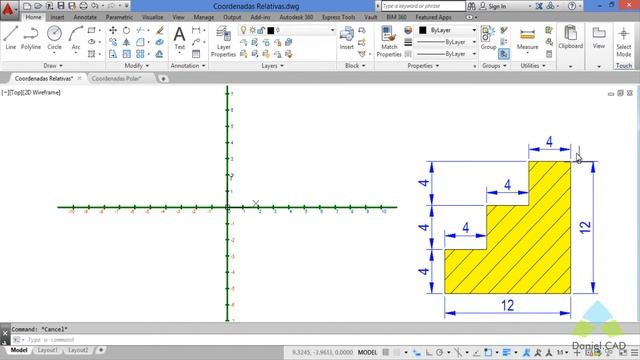The width and height of the screenshot is (640, 360).
Task: Toggle lineweight display in status bar
Action: (x=507, y=352)
